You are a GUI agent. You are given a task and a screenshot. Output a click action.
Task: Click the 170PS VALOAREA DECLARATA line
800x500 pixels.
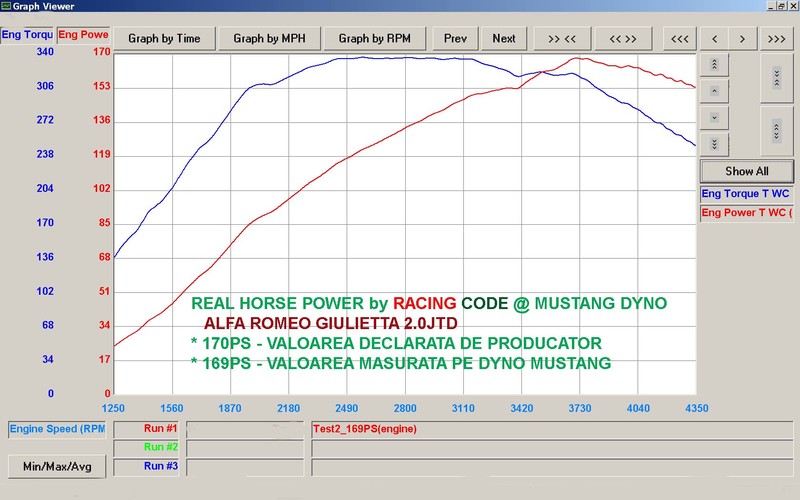point(396,343)
